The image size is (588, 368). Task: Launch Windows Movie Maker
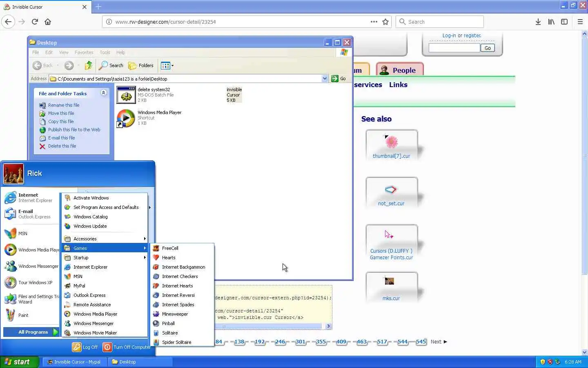pyautogui.click(x=105, y=333)
